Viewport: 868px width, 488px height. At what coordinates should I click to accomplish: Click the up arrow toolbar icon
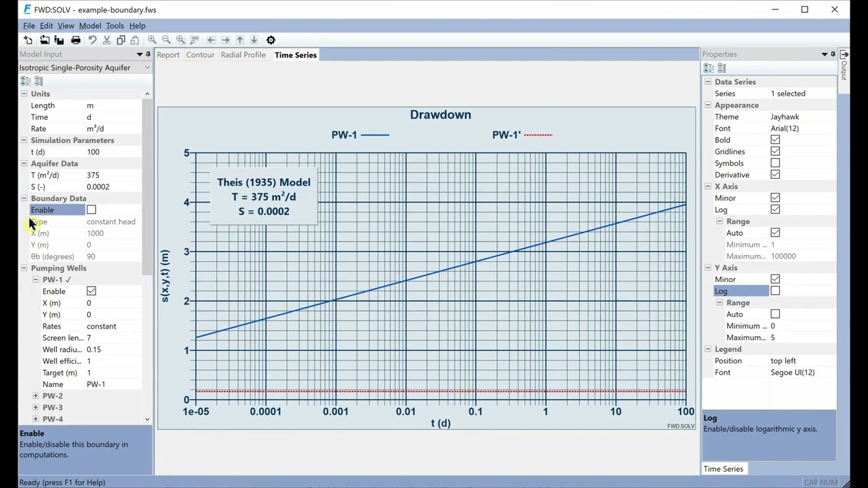[x=239, y=40]
